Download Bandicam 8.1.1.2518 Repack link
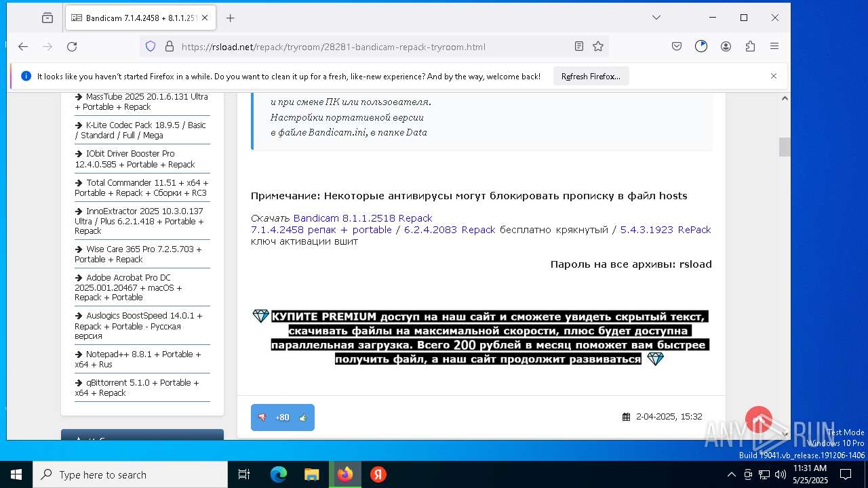This screenshot has width=868, height=488. pyautogui.click(x=363, y=218)
